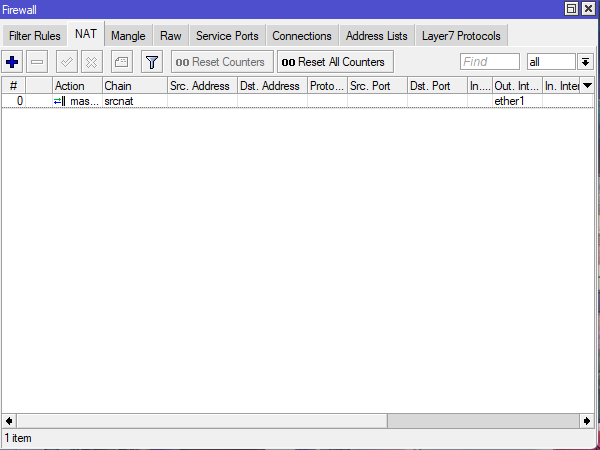Open the Raw tab
The height and width of the screenshot is (450, 600).
(x=171, y=36)
